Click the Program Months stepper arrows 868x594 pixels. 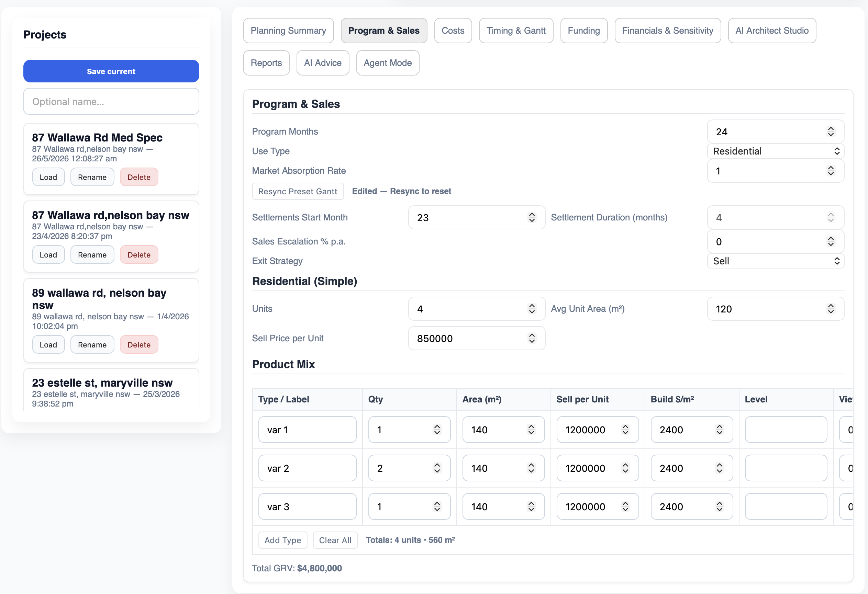click(x=830, y=132)
